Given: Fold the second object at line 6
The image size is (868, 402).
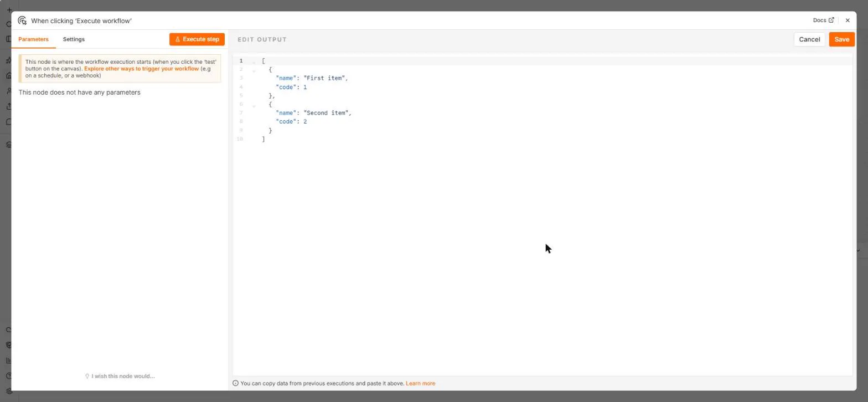Looking at the screenshot, I should [254, 105].
